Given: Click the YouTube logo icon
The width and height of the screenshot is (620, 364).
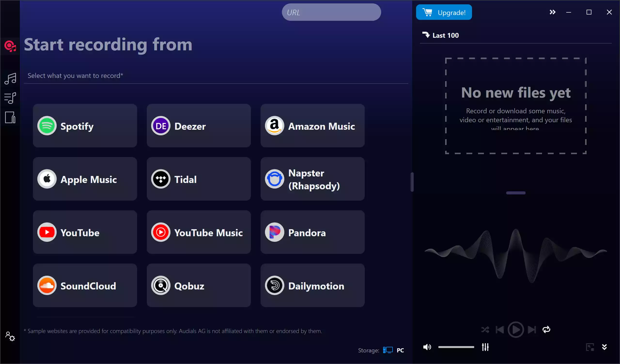Looking at the screenshot, I should (47, 232).
